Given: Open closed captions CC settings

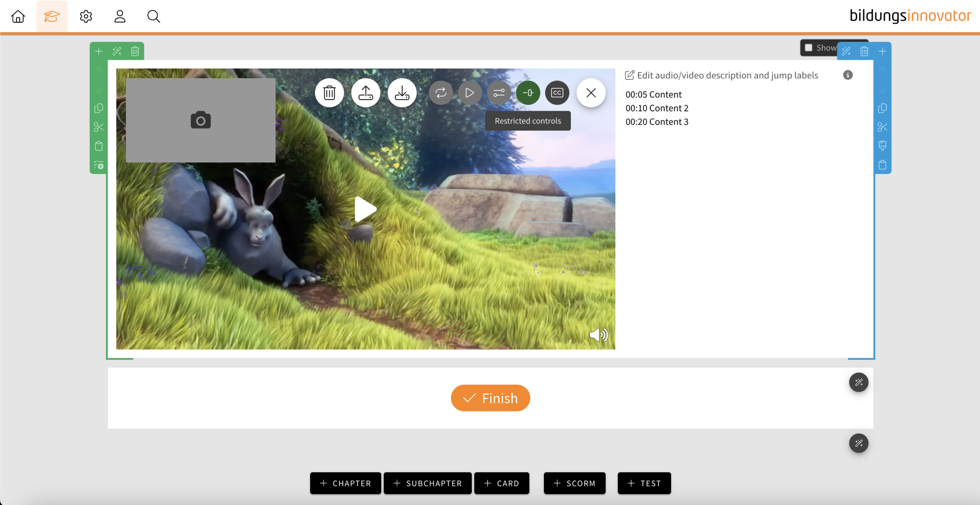Looking at the screenshot, I should pos(557,93).
